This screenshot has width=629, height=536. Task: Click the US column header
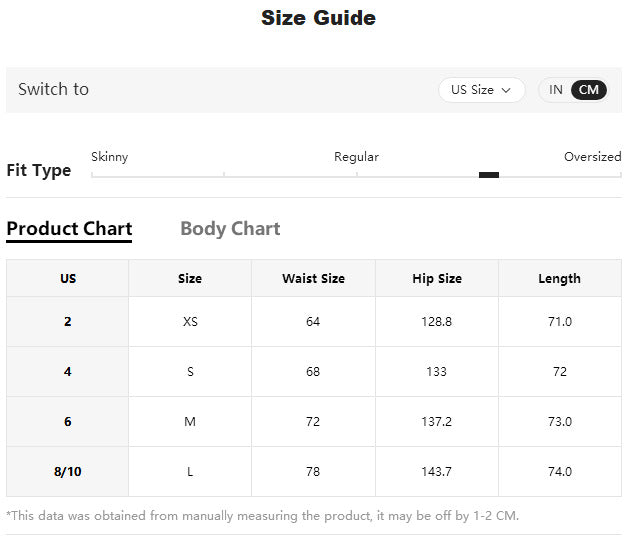click(x=68, y=278)
